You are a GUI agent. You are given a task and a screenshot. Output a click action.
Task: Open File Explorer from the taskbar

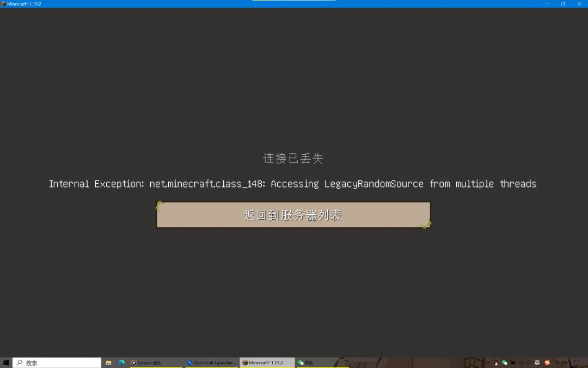click(108, 363)
